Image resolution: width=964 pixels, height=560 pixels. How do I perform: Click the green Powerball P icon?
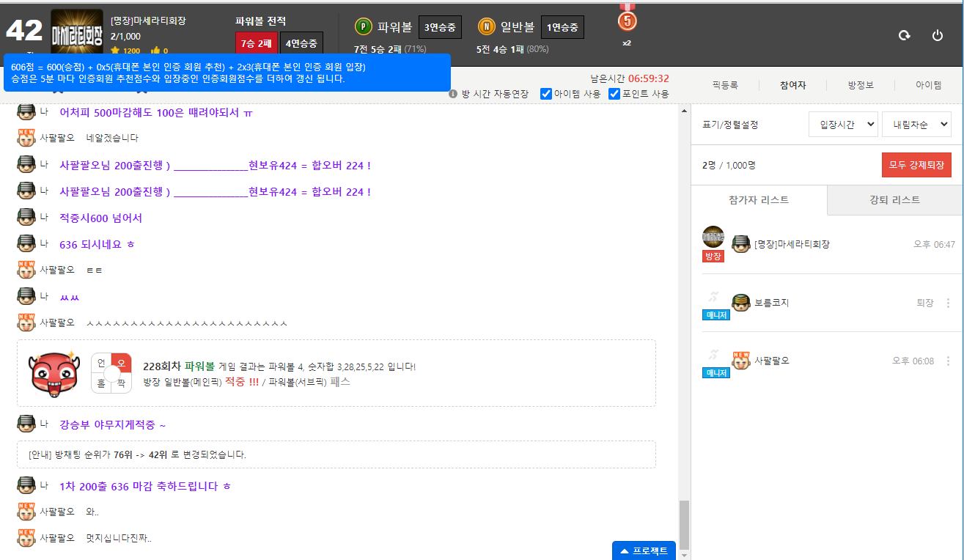[x=363, y=27]
